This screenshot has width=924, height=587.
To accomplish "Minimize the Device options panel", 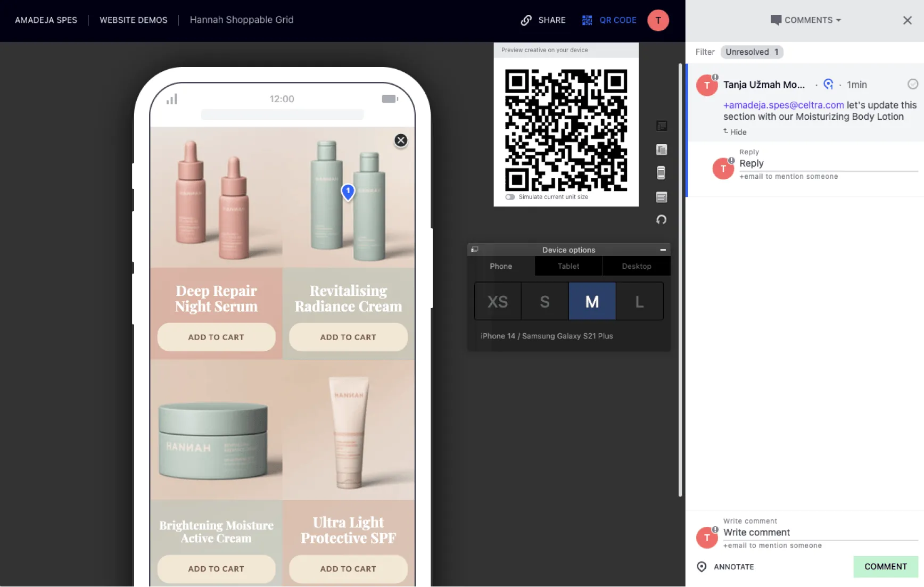I will (663, 250).
